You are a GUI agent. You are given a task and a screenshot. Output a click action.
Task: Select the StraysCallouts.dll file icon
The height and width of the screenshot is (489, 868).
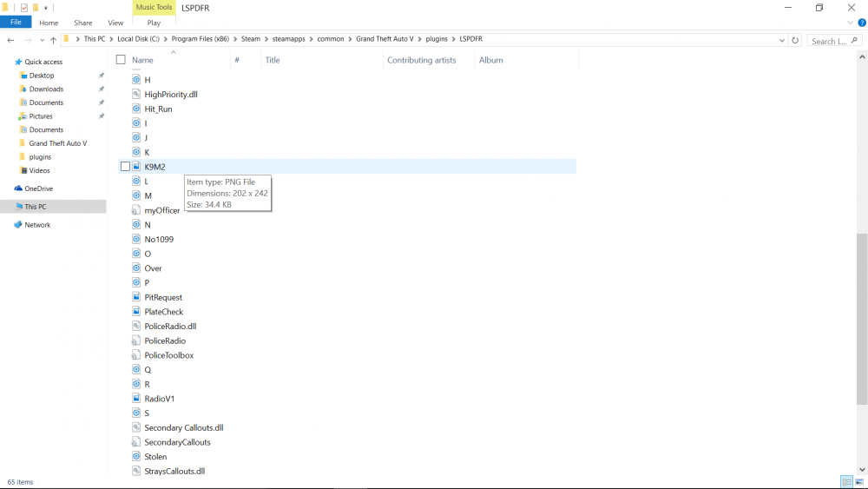(x=136, y=471)
